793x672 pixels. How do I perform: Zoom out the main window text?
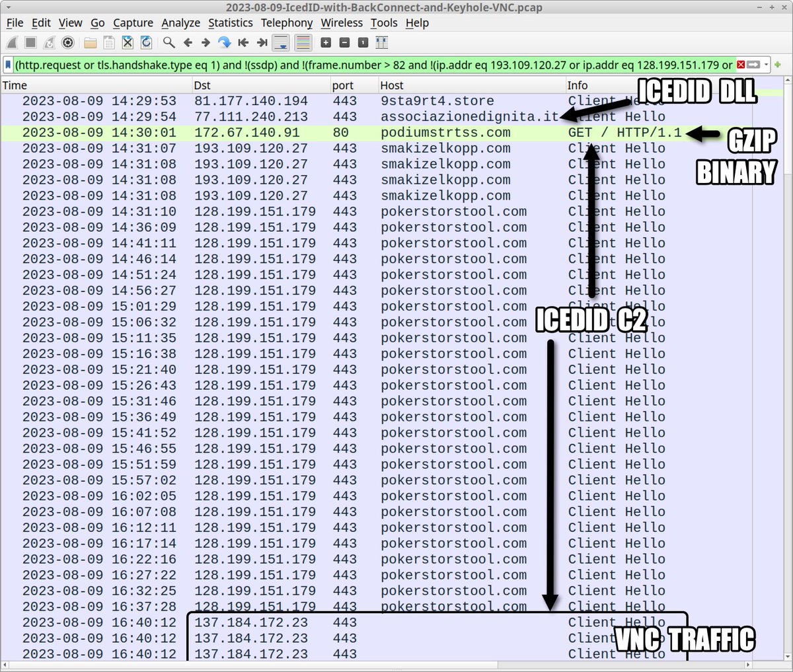click(x=344, y=43)
